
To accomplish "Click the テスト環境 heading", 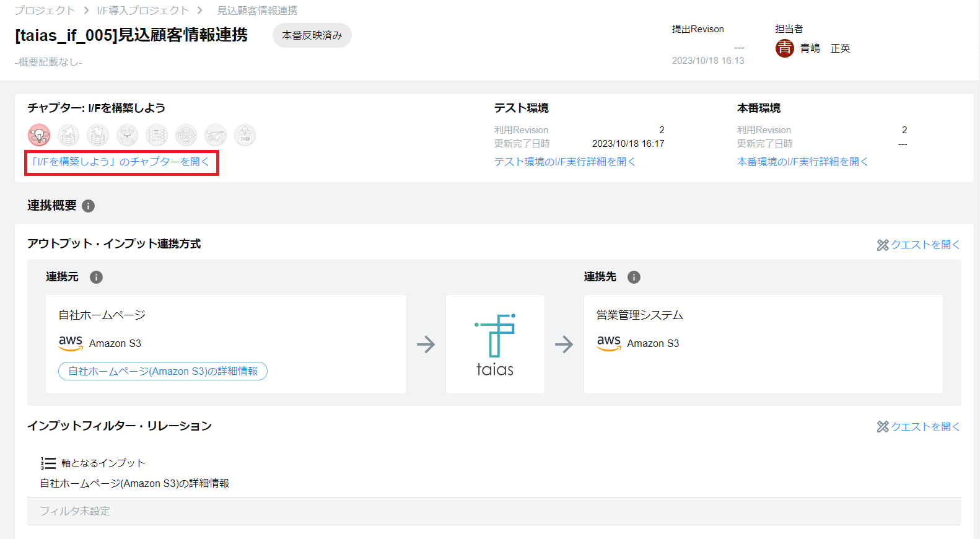I will 521,108.
